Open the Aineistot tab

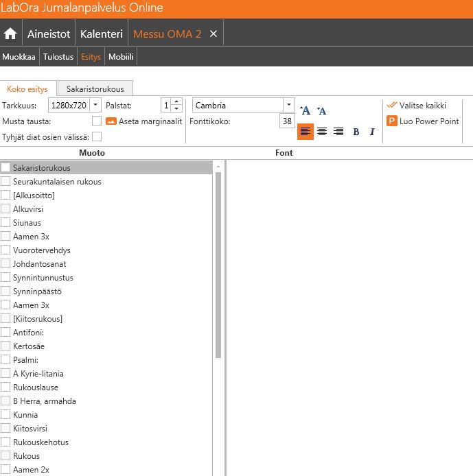(x=49, y=34)
